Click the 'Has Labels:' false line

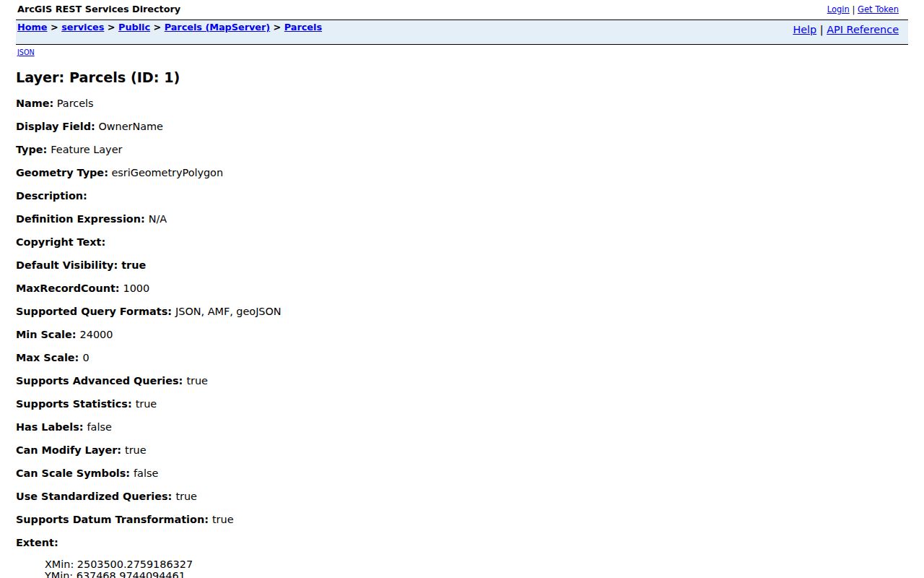[64, 427]
